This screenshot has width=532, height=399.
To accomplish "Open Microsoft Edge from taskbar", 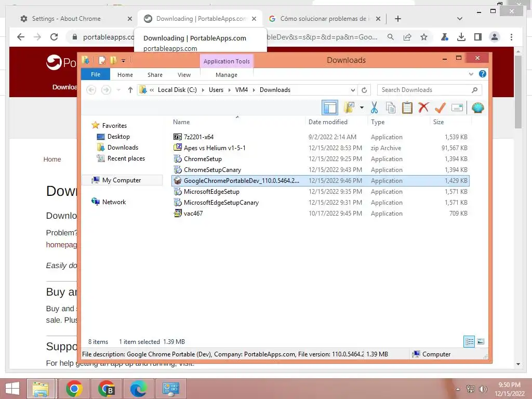I will [x=138, y=389].
